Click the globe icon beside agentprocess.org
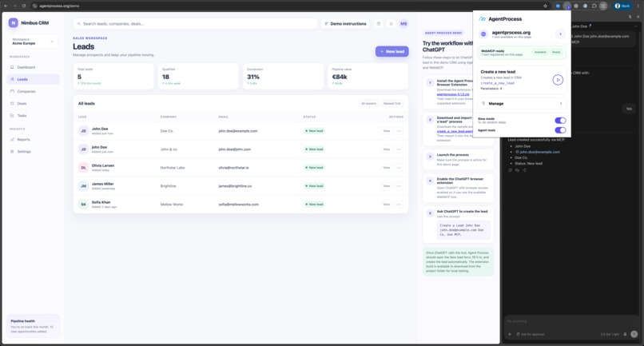This screenshot has width=644, height=346. [x=483, y=34]
